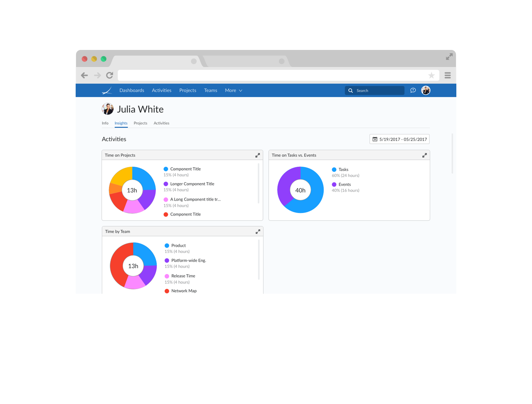Click the Product blue legend dot

(x=167, y=245)
